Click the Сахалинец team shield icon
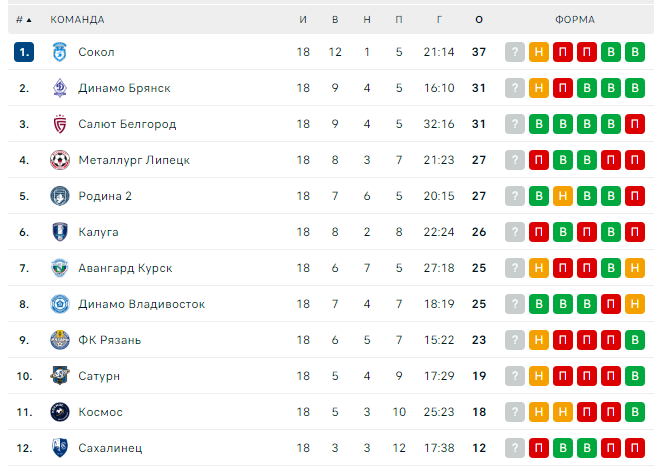 click(x=60, y=448)
